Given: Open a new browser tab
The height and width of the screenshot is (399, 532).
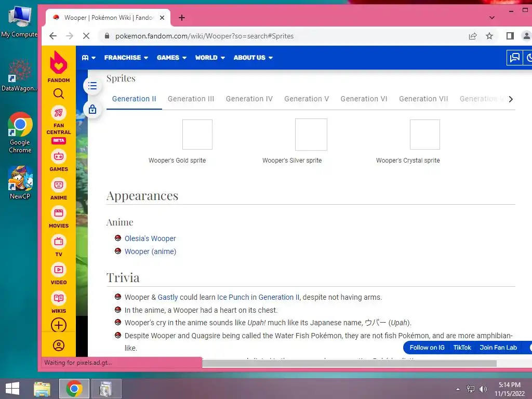Looking at the screenshot, I should click(x=182, y=18).
